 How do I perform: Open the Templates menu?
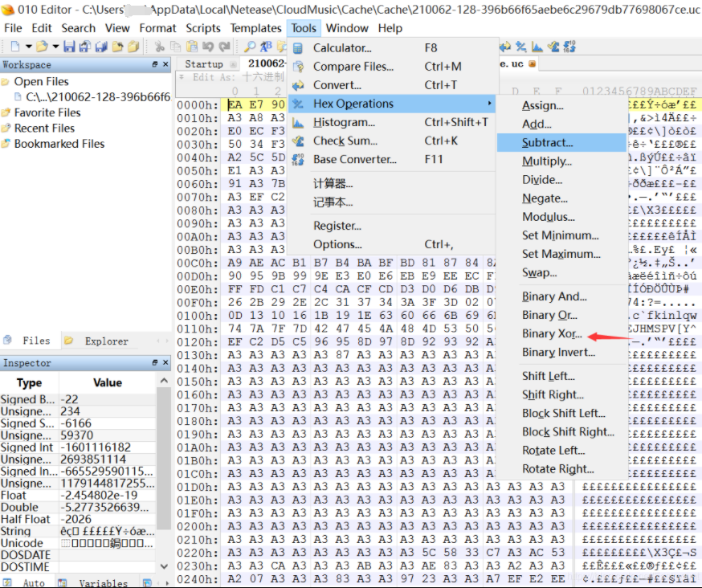(x=255, y=28)
